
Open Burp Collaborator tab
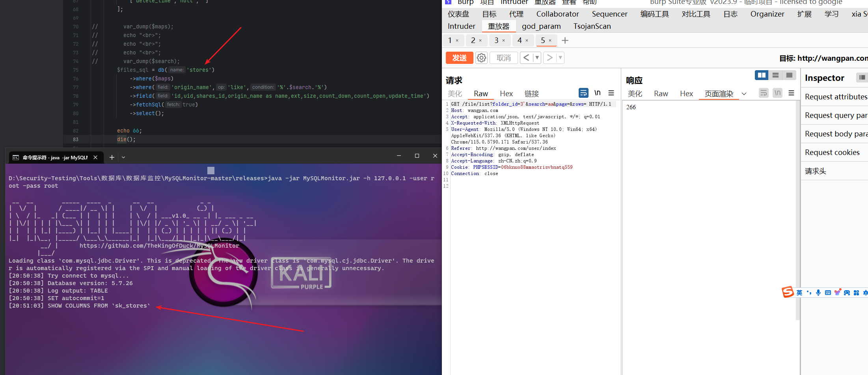coord(557,14)
